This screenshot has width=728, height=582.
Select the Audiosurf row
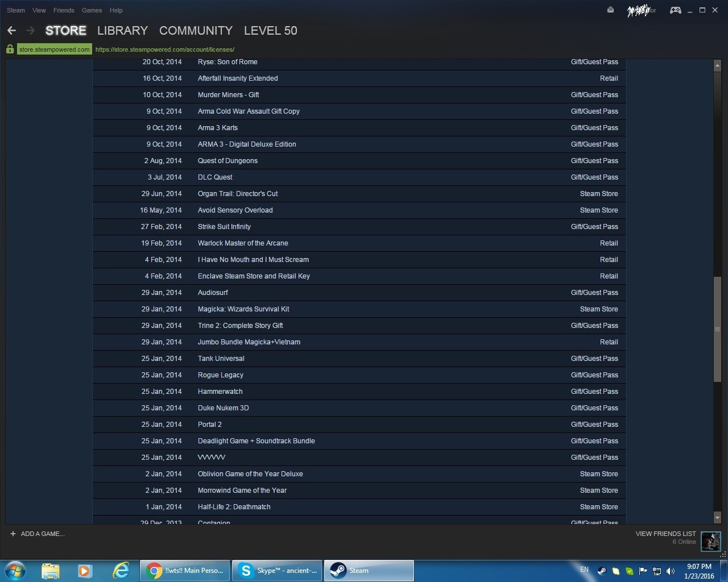coord(359,293)
